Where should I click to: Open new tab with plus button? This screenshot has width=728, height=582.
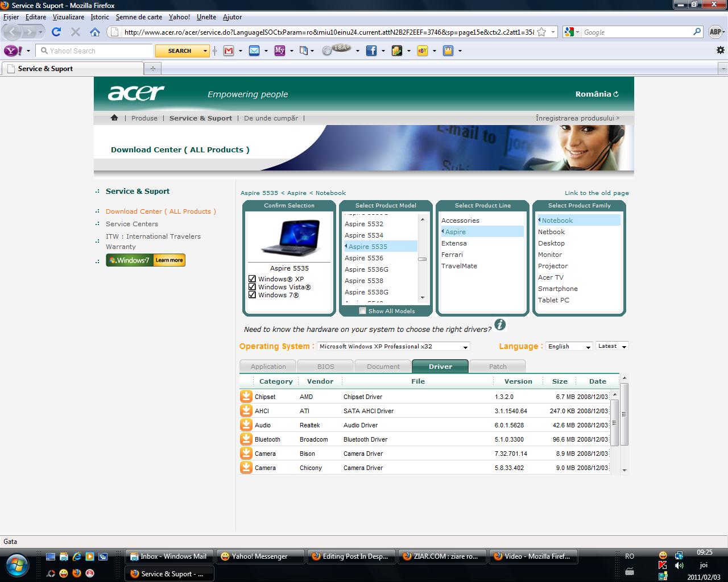152,69
